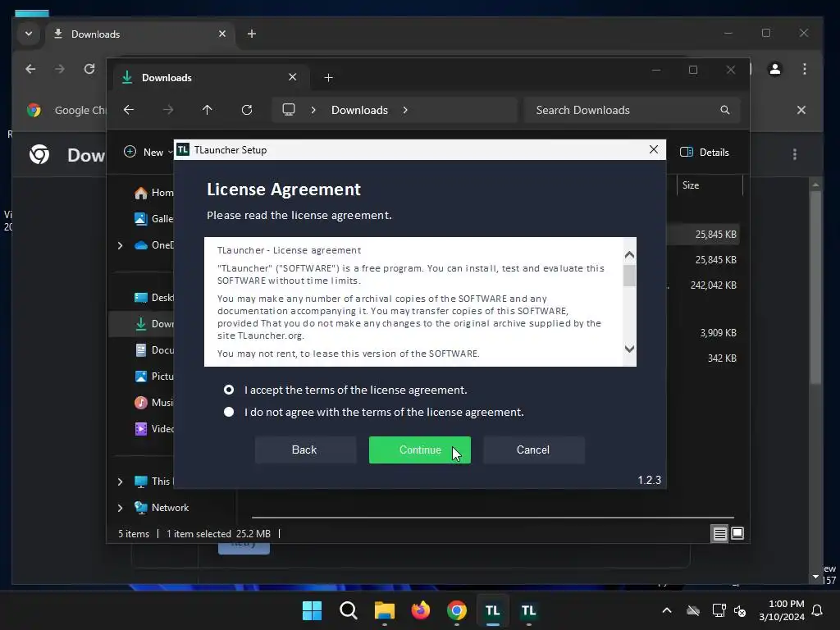Dismiss the Chrome info bar
This screenshot has width=840, height=630.
(x=801, y=110)
